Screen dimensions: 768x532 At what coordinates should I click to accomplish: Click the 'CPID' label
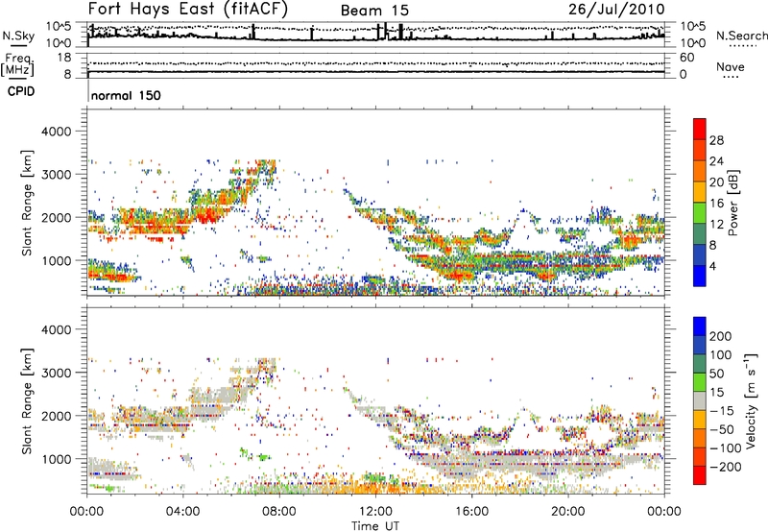point(21,91)
